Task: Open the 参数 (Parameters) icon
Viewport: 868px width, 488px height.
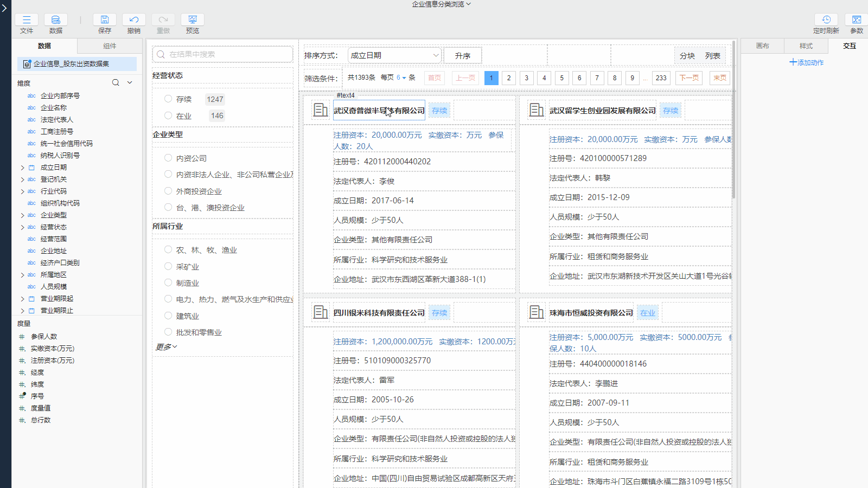Action: pos(856,20)
